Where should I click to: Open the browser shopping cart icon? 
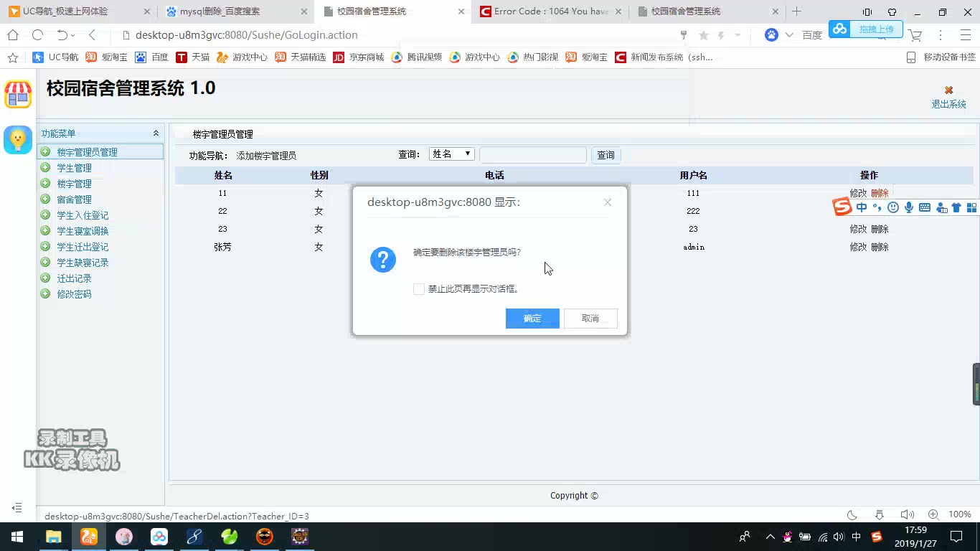tap(916, 34)
